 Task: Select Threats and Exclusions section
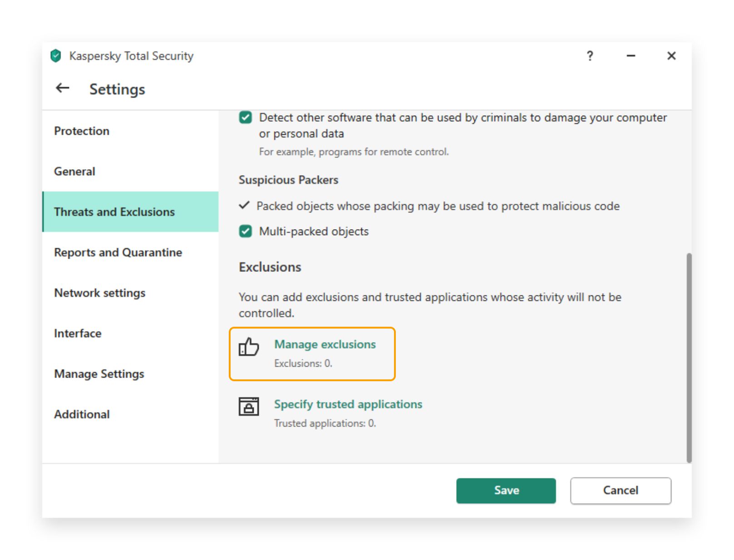tap(131, 212)
